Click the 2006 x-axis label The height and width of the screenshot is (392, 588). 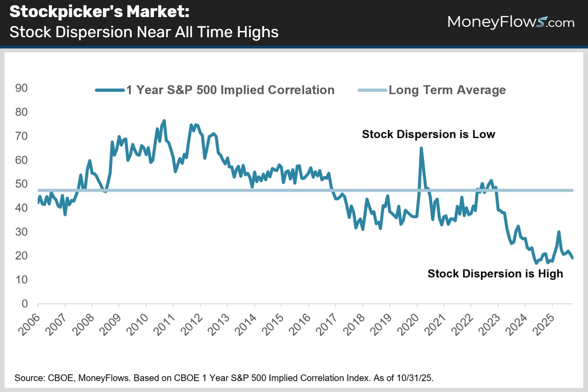pyautogui.click(x=29, y=325)
